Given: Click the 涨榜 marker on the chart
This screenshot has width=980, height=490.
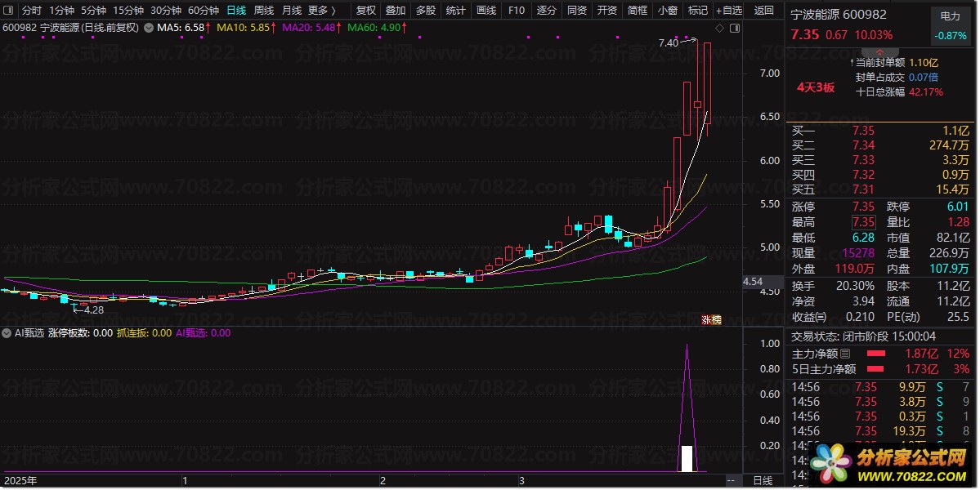Looking at the screenshot, I should (x=711, y=319).
